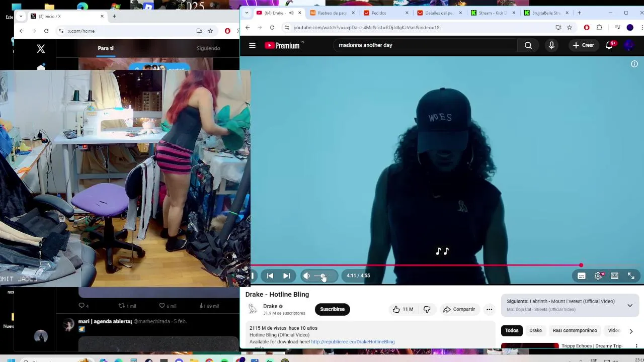
Task: Subscribe to Drake with Suscribirse
Action: coord(332,309)
